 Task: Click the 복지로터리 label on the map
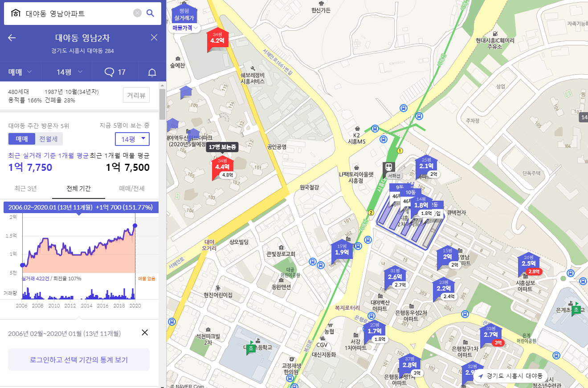click(x=347, y=307)
